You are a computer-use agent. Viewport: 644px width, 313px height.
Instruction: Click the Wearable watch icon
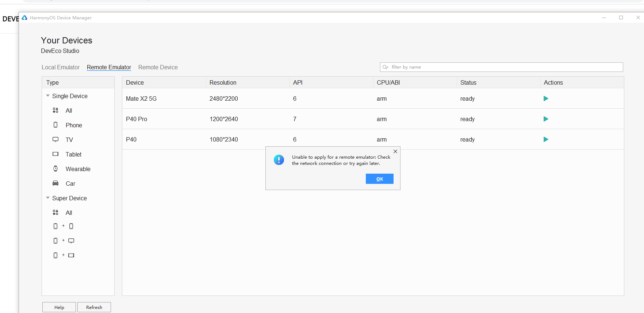coord(55,169)
